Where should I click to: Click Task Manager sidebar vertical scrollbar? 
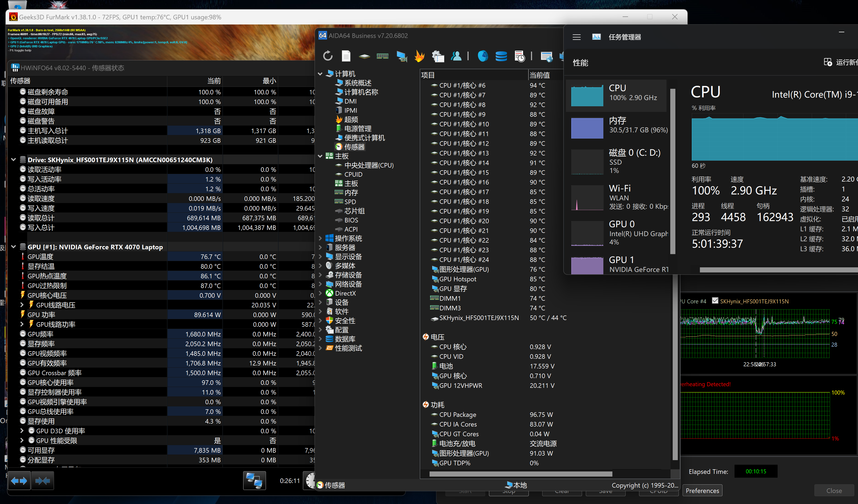pyautogui.click(x=672, y=171)
